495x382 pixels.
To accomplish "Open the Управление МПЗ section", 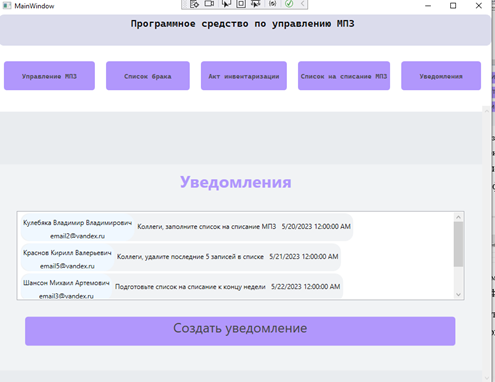I will point(49,76).
